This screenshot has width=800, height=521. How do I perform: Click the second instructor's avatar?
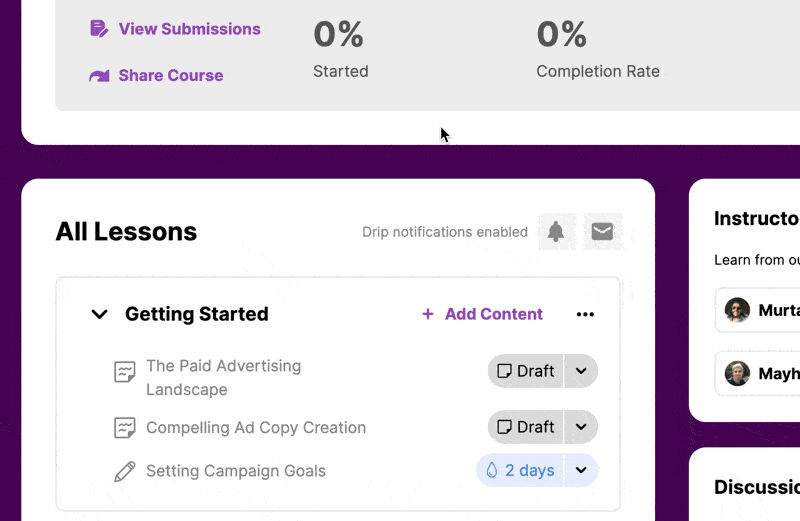coord(738,373)
